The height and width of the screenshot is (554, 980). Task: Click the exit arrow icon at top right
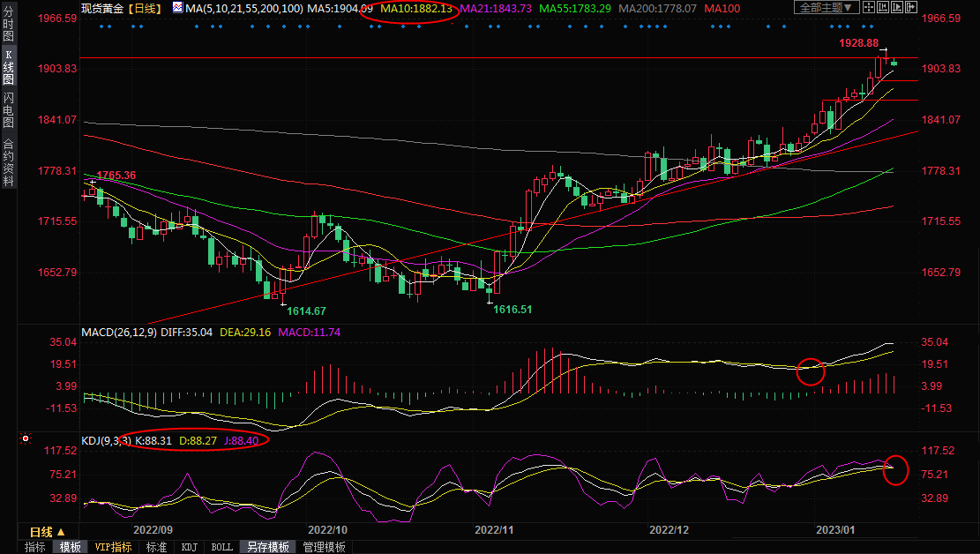pyautogui.click(x=912, y=8)
